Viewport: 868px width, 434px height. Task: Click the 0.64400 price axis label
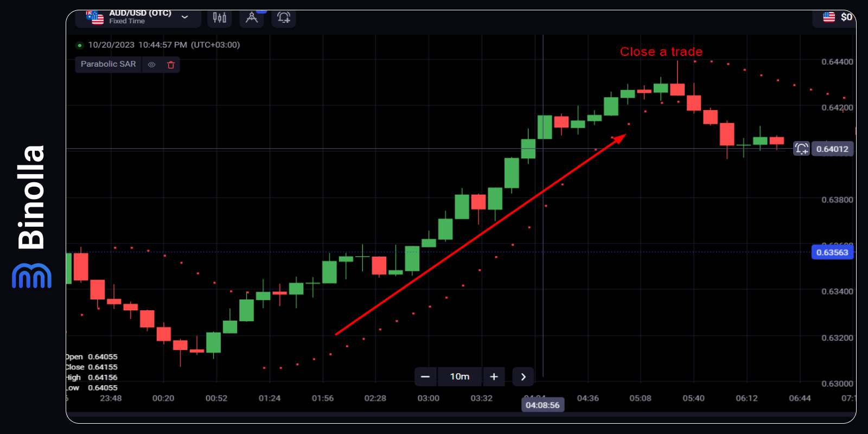(x=837, y=62)
